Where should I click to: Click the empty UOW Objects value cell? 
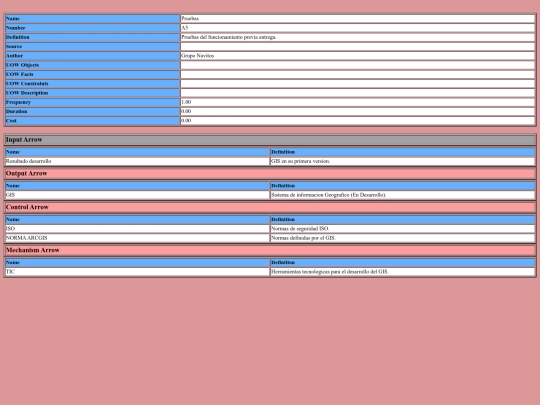[x=357, y=65]
